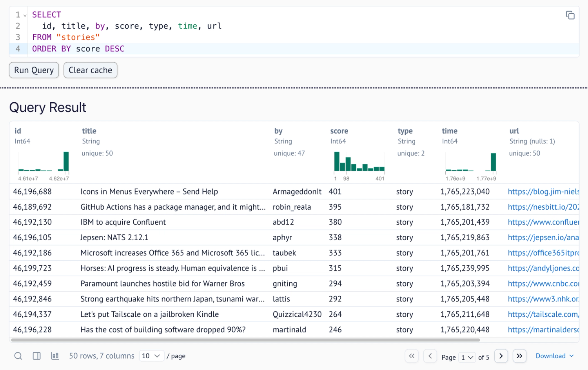
Task: Collapse the SQL fold arrow at line 1
Action: pos(25,15)
